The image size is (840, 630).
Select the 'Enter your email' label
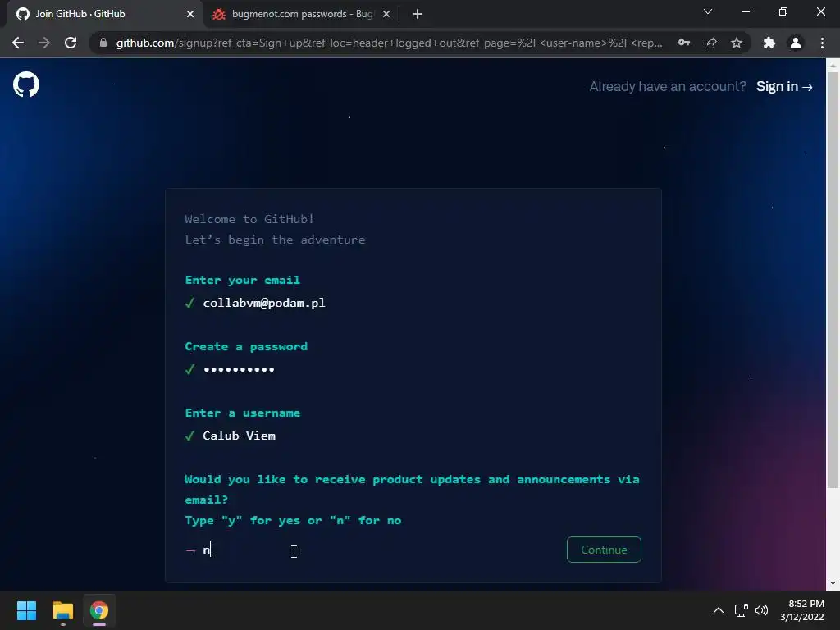[242, 280]
